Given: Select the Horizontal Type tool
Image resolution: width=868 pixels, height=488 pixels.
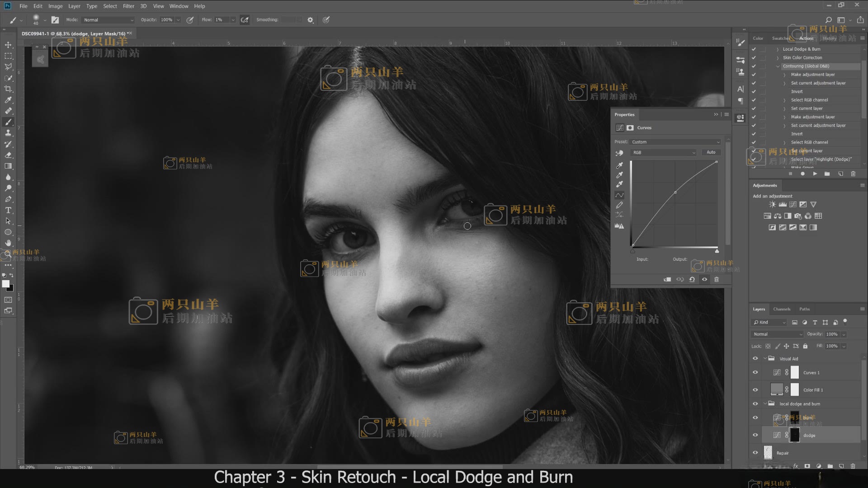Looking at the screenshot, I should (x=8, y=210).
